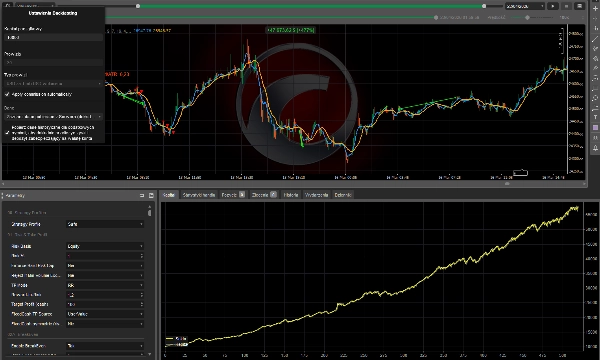Switch to the Pozycje tab

(233, 195)
